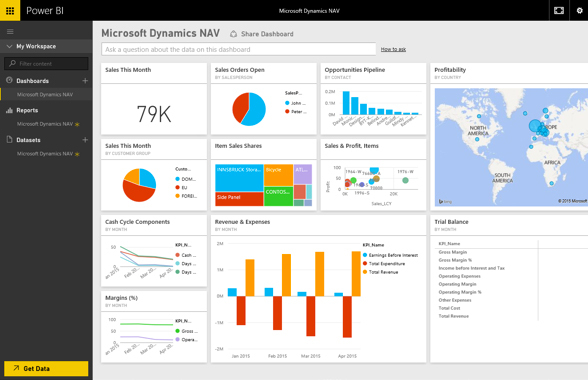The height and width of the screenshot is (380, 588).
Task: Click the Dashboards gauge icon
Action: 9,80
